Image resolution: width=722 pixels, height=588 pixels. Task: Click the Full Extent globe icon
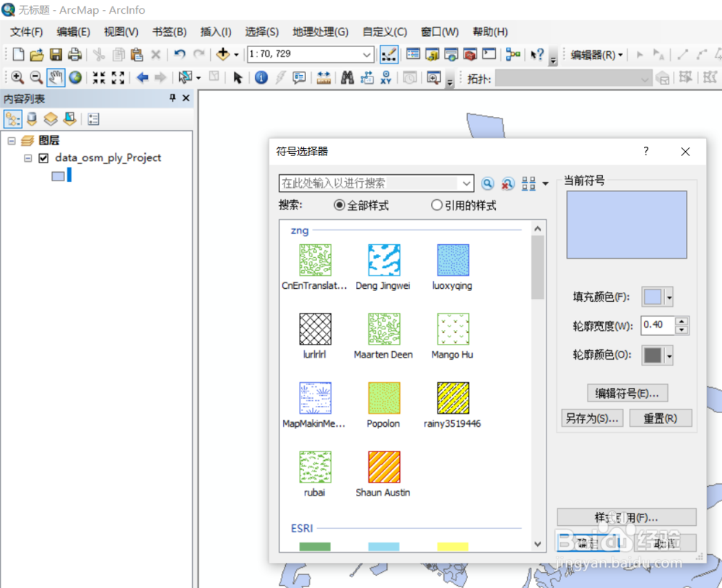[75, 77]
